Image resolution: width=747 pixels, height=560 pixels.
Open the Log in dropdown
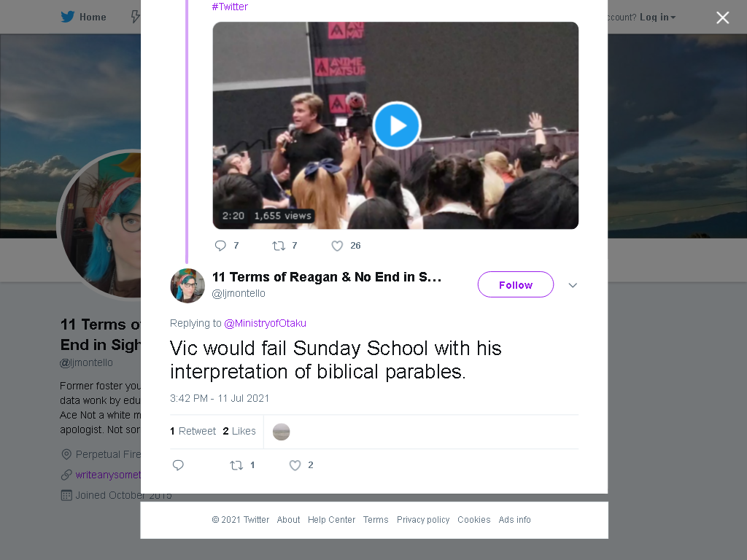(657, 17)
